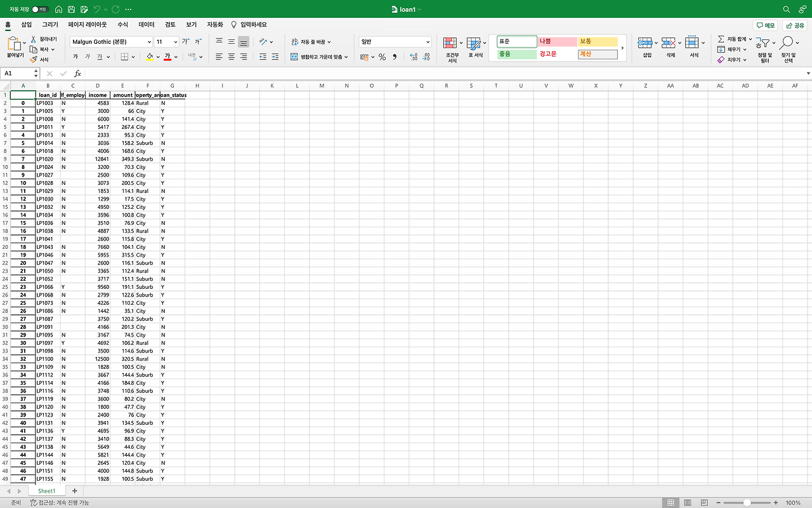Click the save-as icon with pencil
The image size is (812, 508).
pyautogui.click(x=84, y=10)
